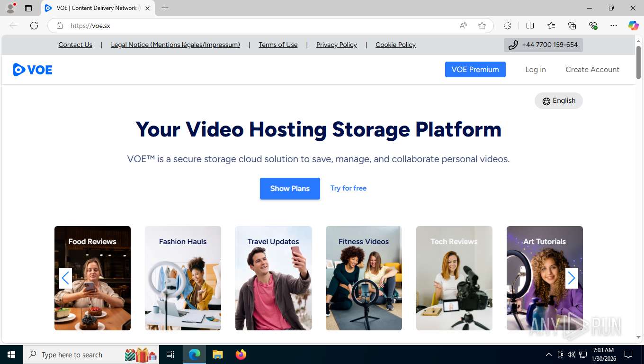644x364 pixels.
Task: Click the Show Plans button
Action: point(290,189)
